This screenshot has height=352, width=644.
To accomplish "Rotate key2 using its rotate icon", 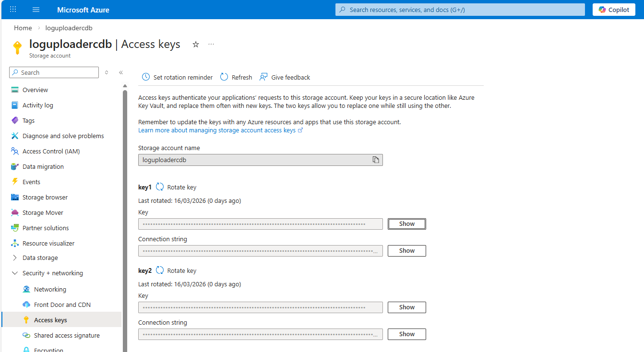I will pos(160,270).
